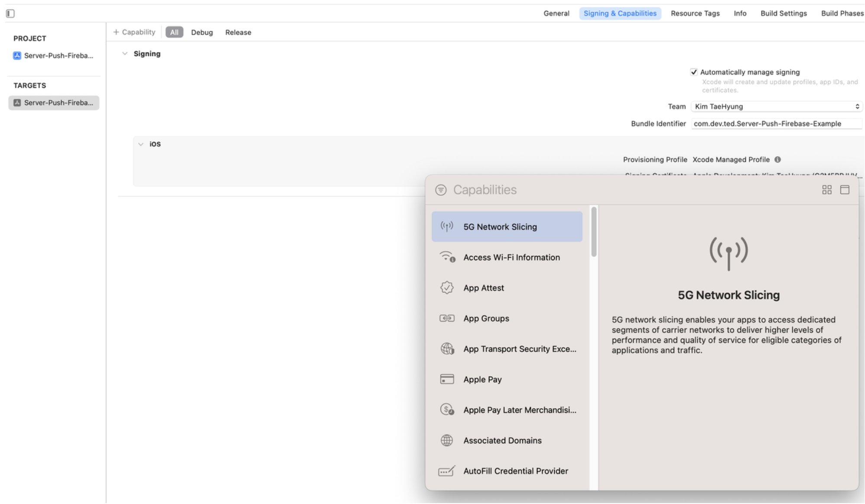Screen dimensions: 865x504
Task: Select App Attest capability icon
Action: click(x=447, y=288)
